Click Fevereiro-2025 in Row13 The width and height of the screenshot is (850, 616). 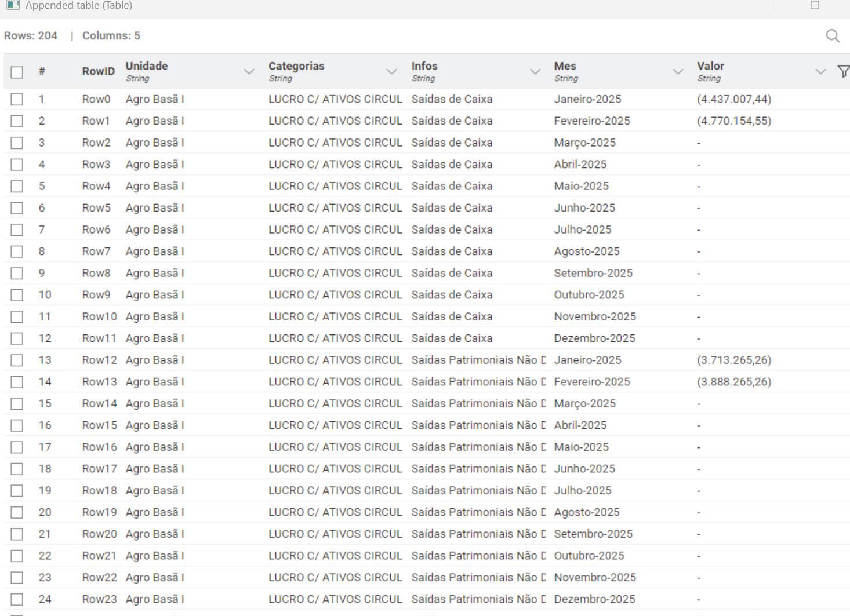click(592, 382)
